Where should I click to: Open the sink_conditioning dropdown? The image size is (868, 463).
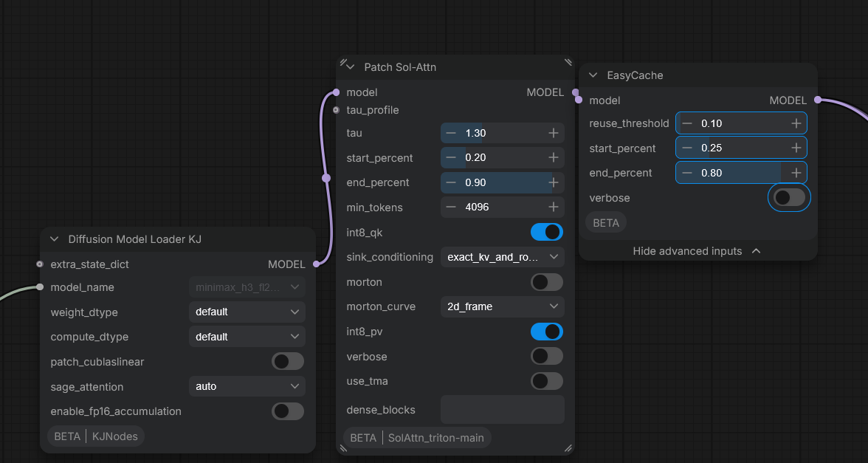coord(503,257)
